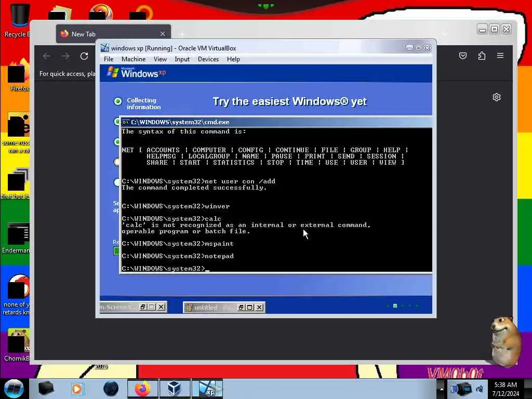The width and height of the screenshot is (532, 399).
Task: Close the minimized untitled Paint window
Action: pyautogui.click(x=259, y=308)
